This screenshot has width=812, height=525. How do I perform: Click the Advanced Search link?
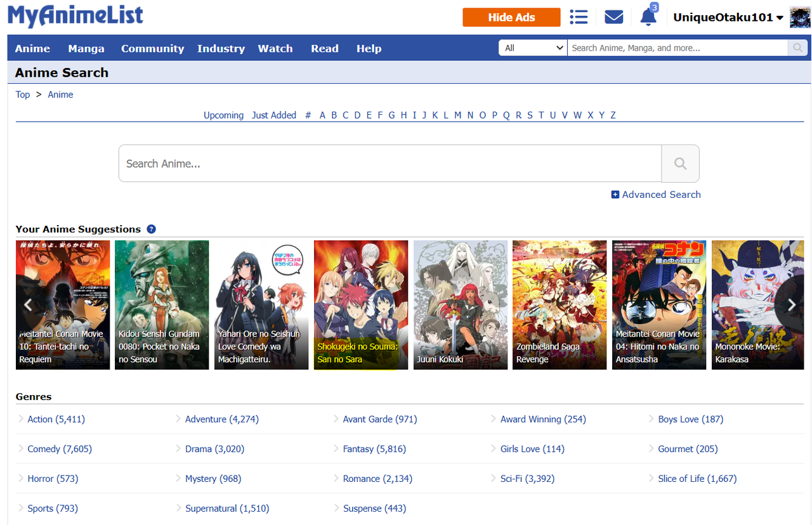[661, 195]
